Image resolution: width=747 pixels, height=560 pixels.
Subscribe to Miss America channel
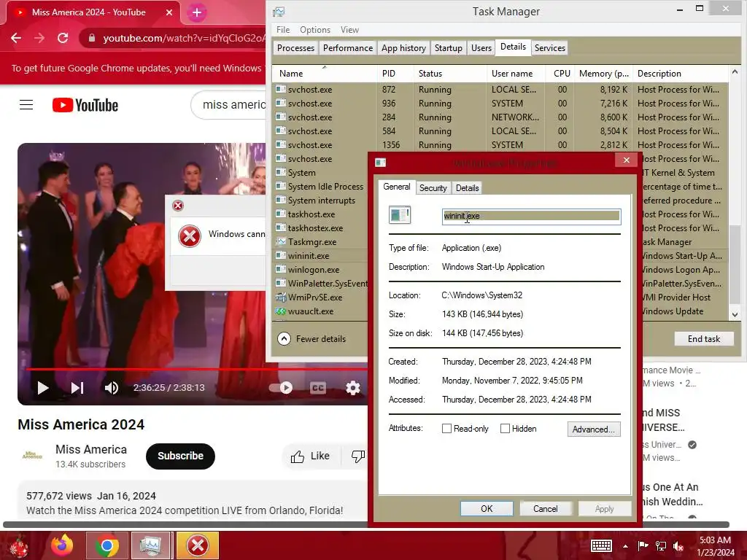(x=181, y=456)
